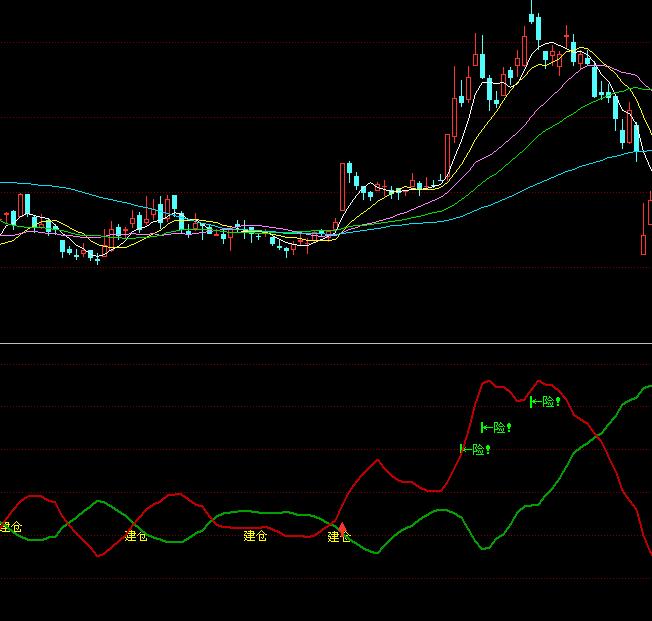Click the horizontal divider between chart panels
652x621 pixels.
[326, 344]
